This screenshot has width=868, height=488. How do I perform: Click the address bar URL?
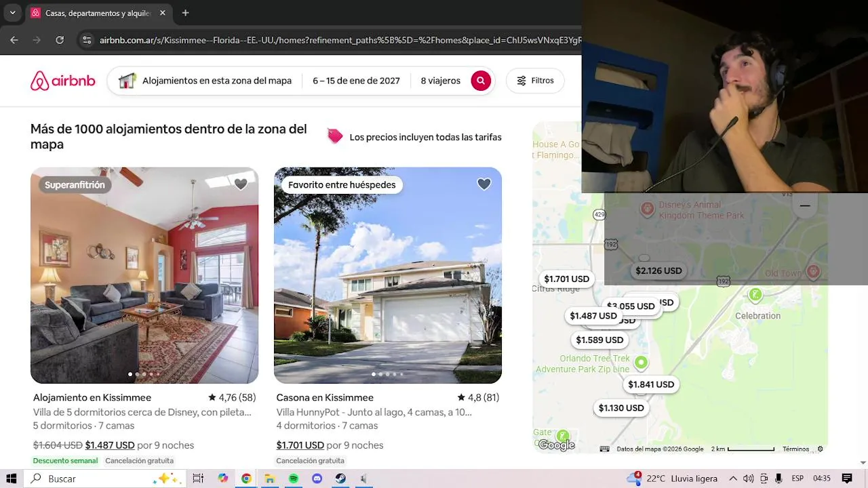click(x=339, y=40)
